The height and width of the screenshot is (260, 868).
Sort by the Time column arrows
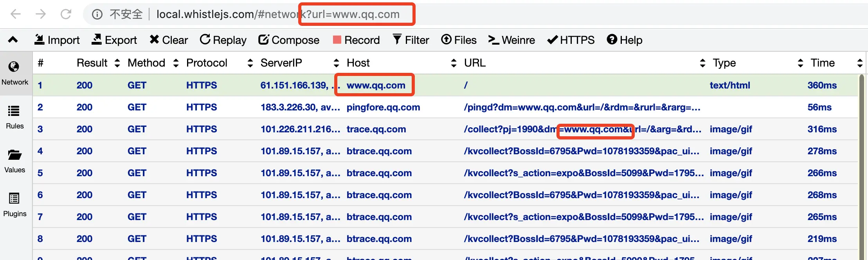(x=860, y=63)
